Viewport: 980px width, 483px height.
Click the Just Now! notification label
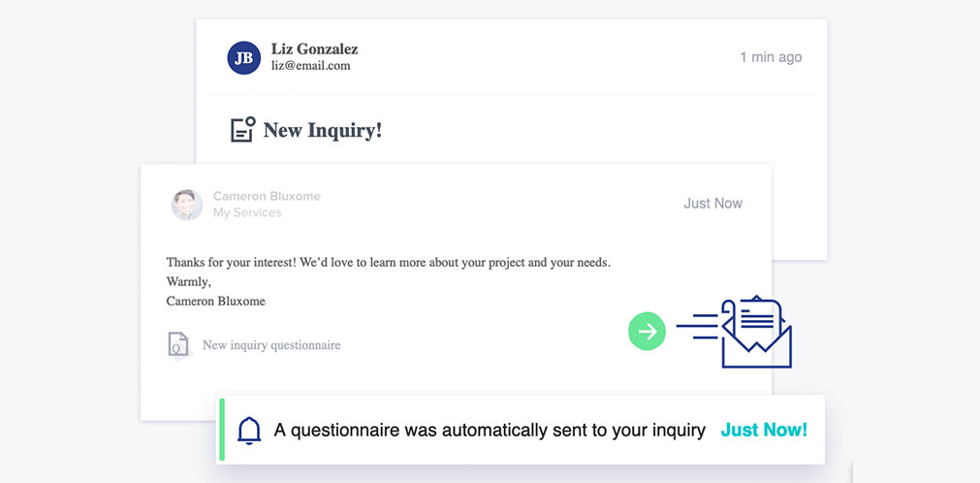coord(764,430)
